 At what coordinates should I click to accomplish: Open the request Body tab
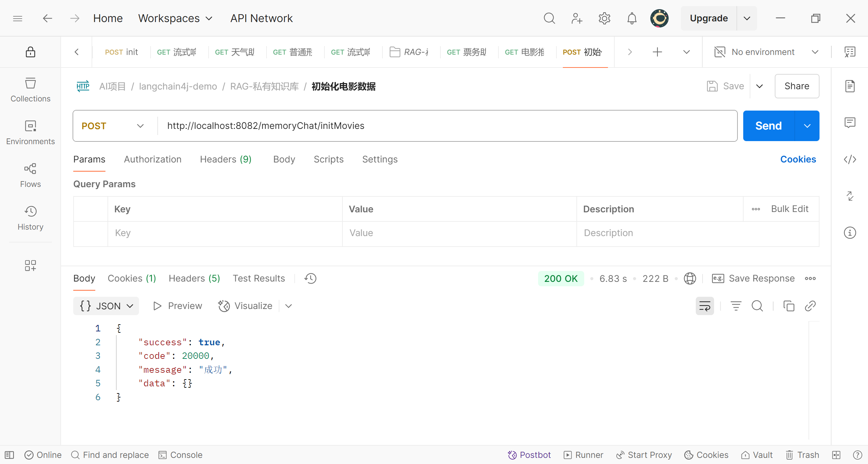(x=284, y=159)
